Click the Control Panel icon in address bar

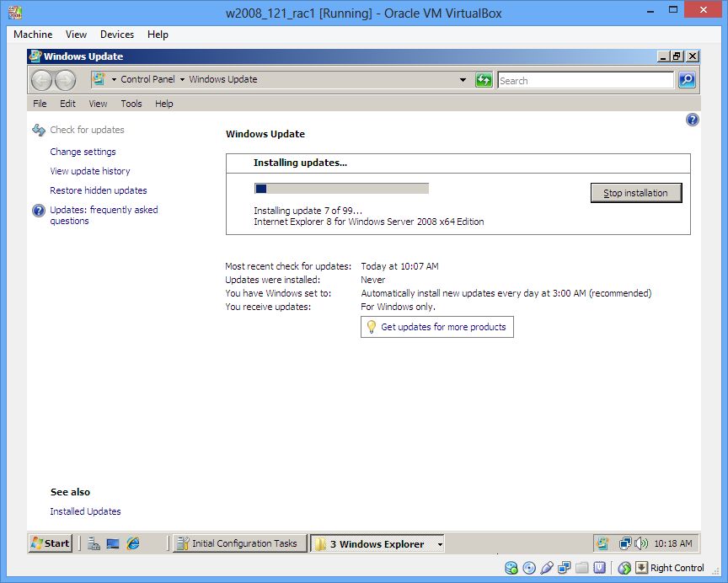pyautogui.click(x=98, y=79)
